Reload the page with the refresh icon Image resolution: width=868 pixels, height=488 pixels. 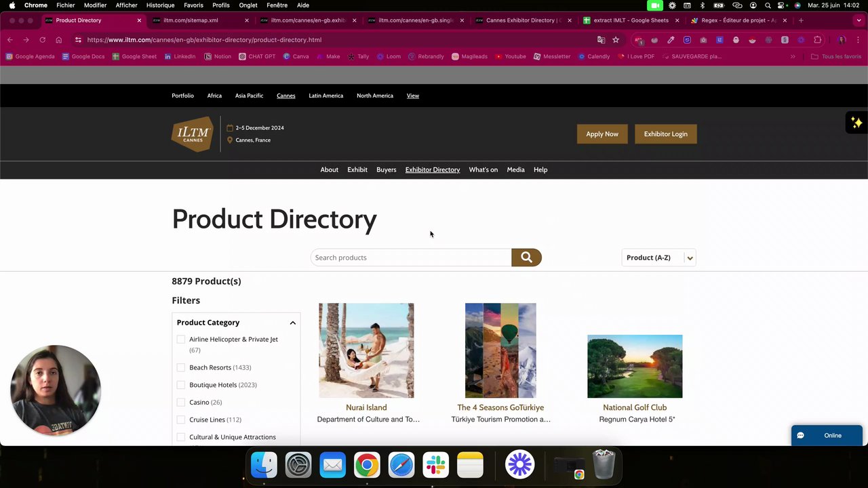[42, 40]
